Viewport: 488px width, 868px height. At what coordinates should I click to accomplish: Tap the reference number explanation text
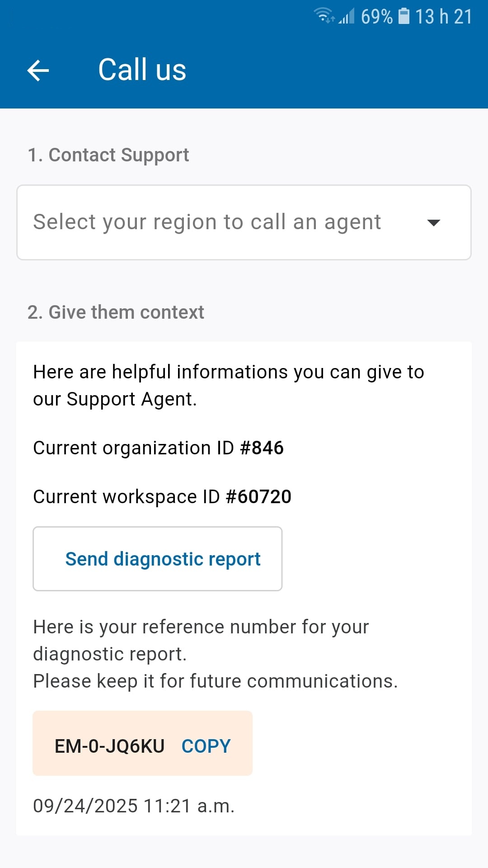click(x=201, y=640)
